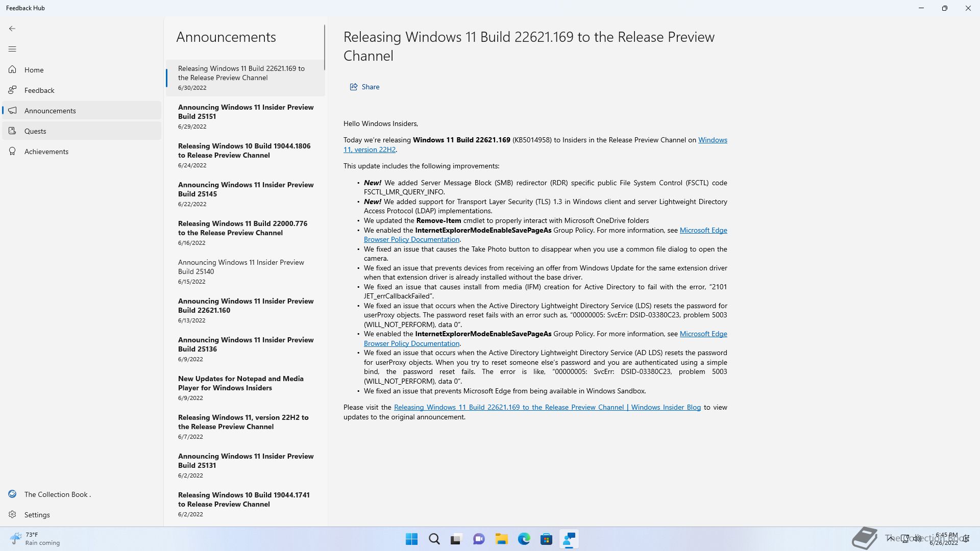Click the Feedback icon in sidebar
The height and width of the screenshot is (551, 980).
[x=12, y=90]
